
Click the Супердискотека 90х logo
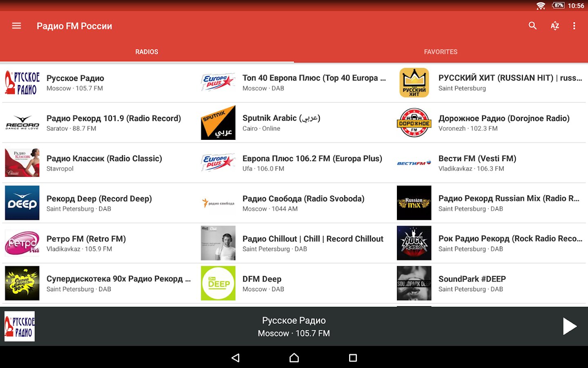click(22, 283)
